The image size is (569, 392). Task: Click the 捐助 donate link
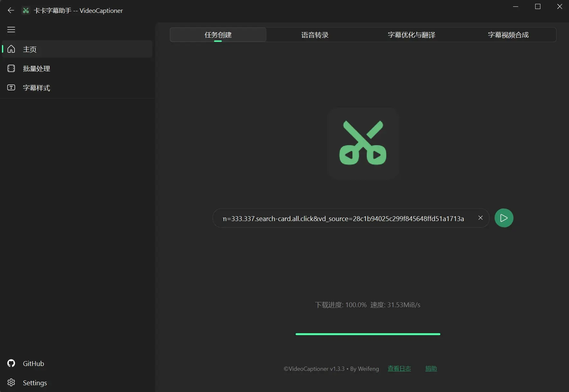coord(431,369)
